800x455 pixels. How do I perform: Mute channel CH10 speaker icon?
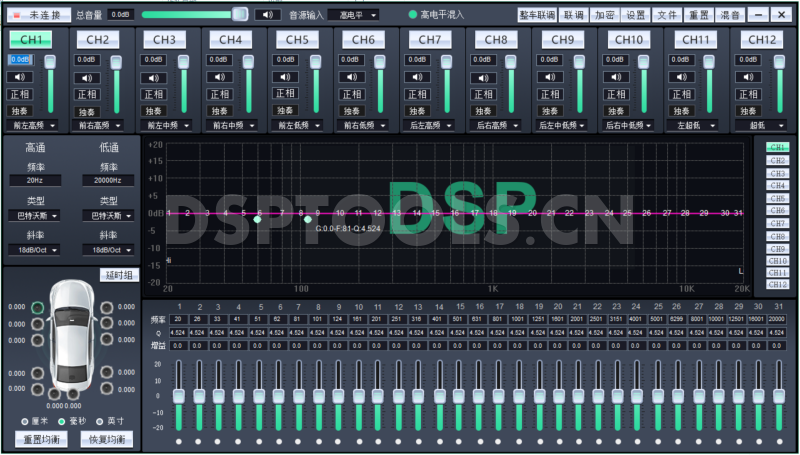[616, 77]
